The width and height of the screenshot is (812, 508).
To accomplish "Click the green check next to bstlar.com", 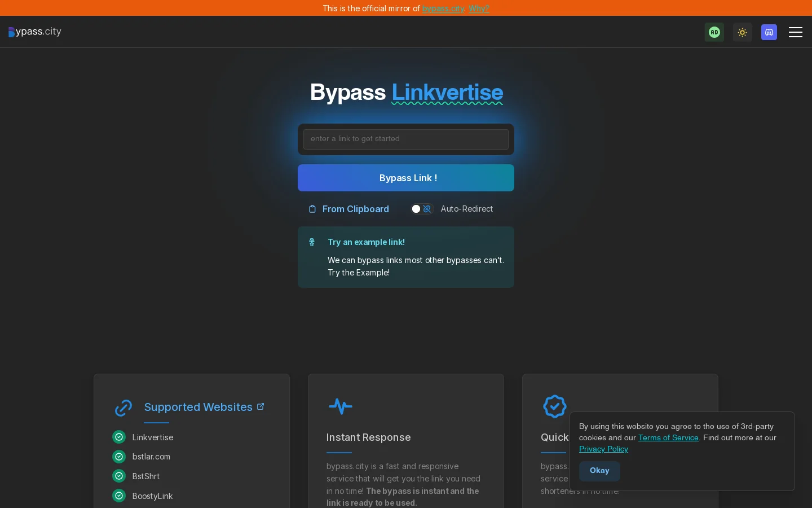I will 119,456.
